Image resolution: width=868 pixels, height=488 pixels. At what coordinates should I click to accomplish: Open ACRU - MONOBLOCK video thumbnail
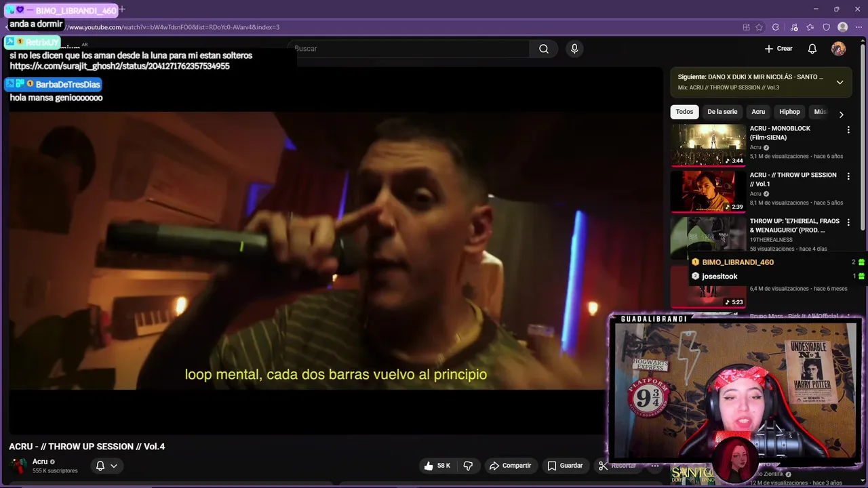tap(708, 144)
